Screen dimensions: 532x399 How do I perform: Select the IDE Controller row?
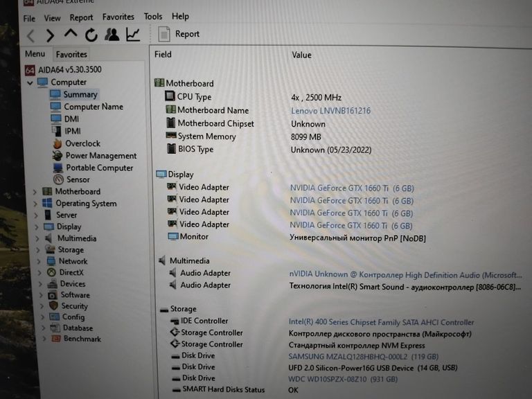(x=322, y=321)
